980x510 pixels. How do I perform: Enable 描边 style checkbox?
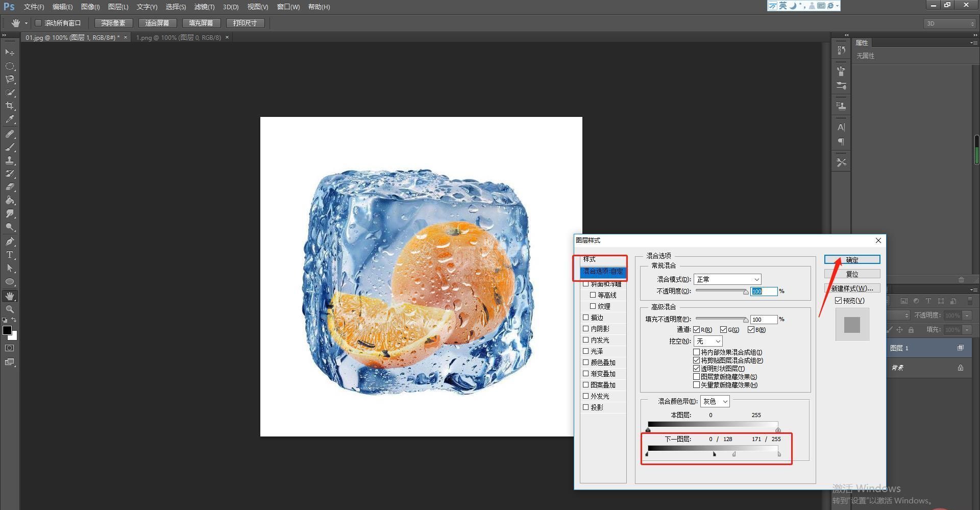586,318
